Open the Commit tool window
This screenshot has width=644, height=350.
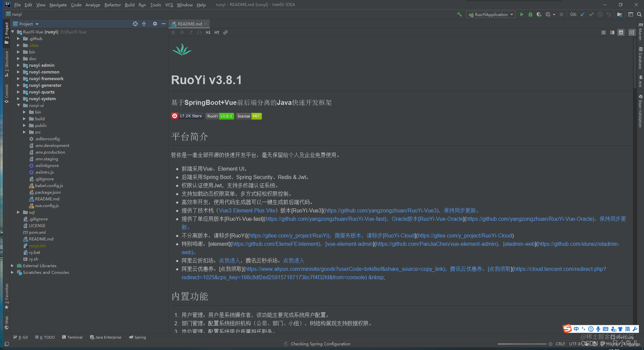point(6,94)
